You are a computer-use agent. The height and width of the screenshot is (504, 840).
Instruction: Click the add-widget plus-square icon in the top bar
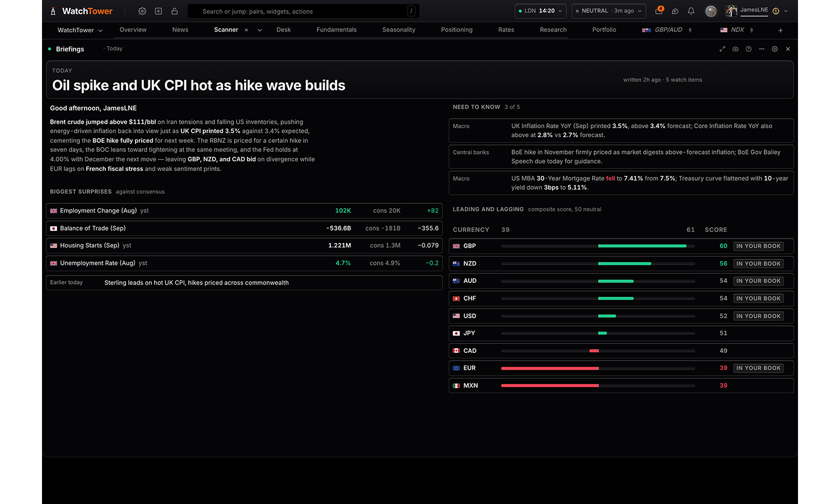click(x=158, y=11)
